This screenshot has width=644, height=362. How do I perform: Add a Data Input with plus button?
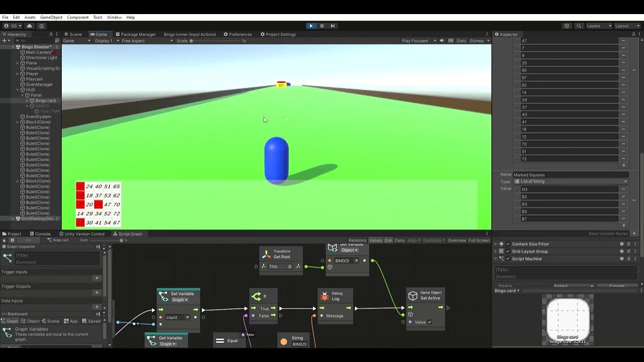(x=97, y=307)
